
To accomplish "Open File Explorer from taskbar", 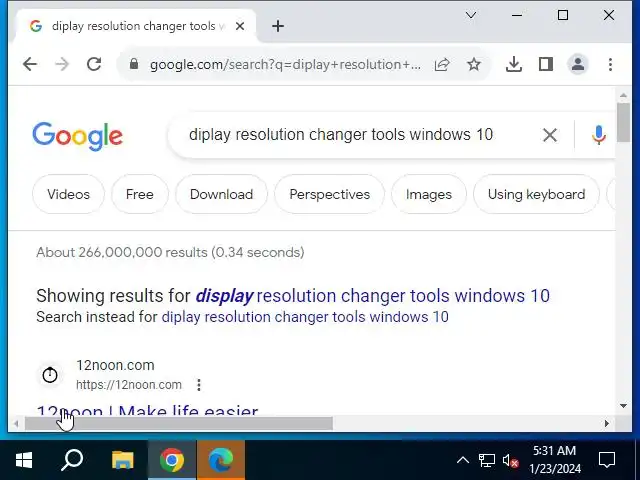I will pyautogui.click(x=122, y=460).
